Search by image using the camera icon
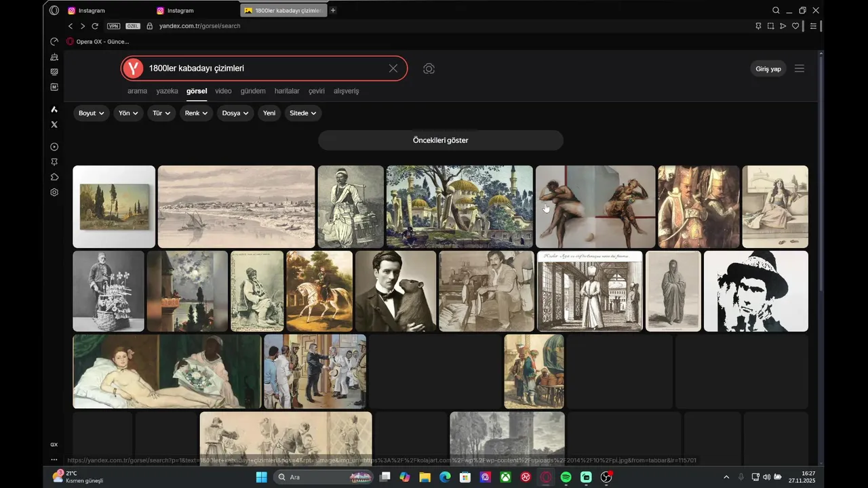The image size is (868, 488). (429, 68)
